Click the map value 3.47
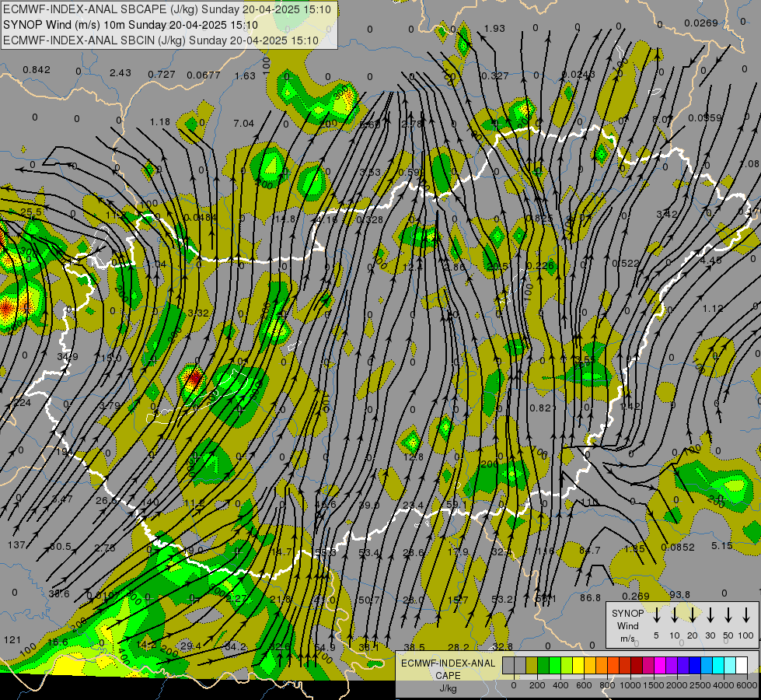Viewport: 761px width, 700px height. tap(62, 499)
